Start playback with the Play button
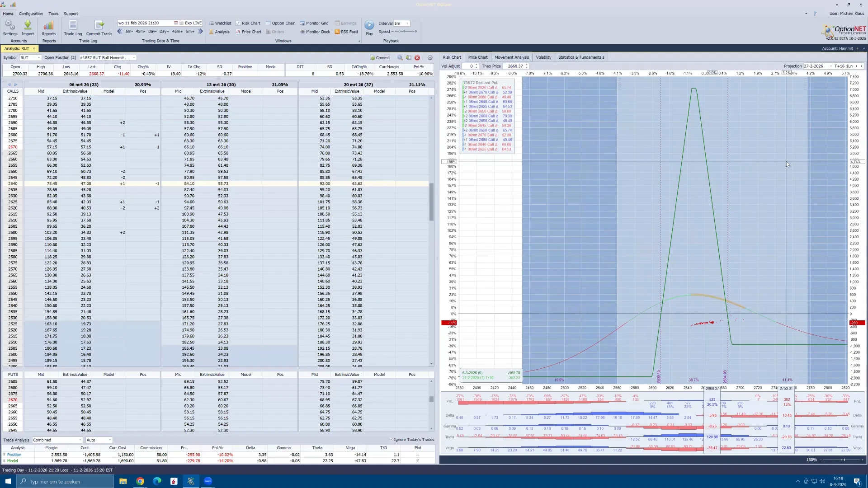The image size is (868, 488). pyautogui.click(x=369, y=28)
